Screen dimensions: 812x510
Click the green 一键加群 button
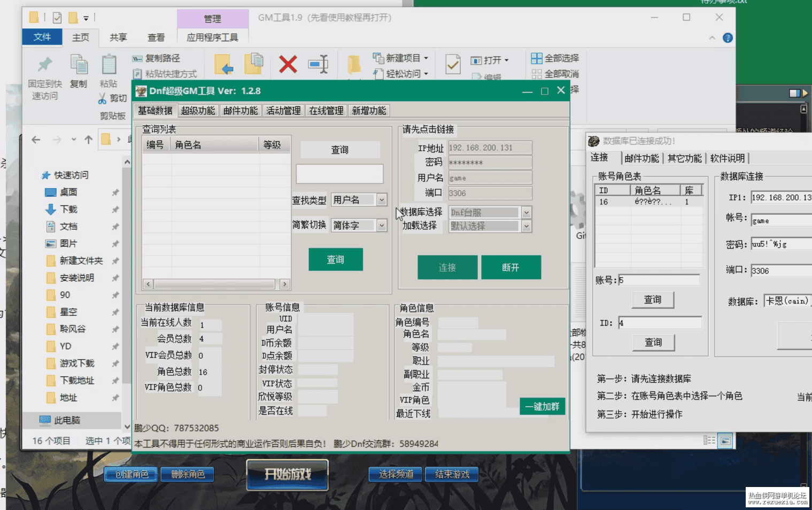[542, 406]
